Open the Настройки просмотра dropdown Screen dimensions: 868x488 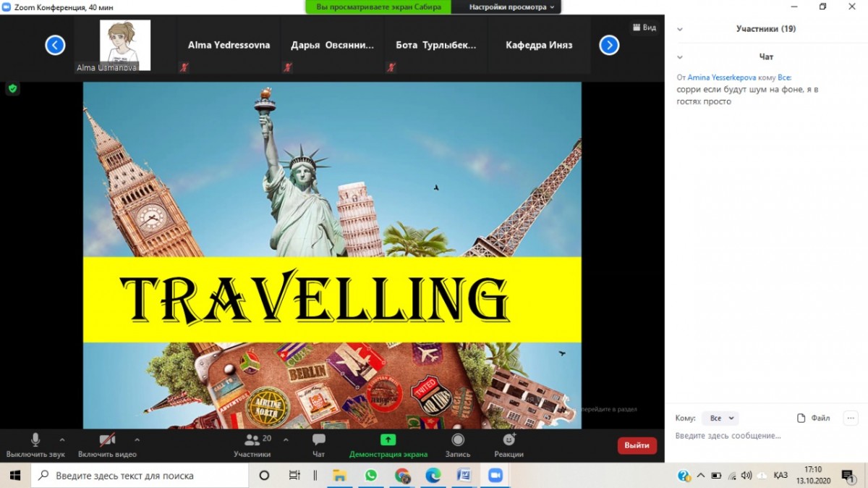coord(511,7)
